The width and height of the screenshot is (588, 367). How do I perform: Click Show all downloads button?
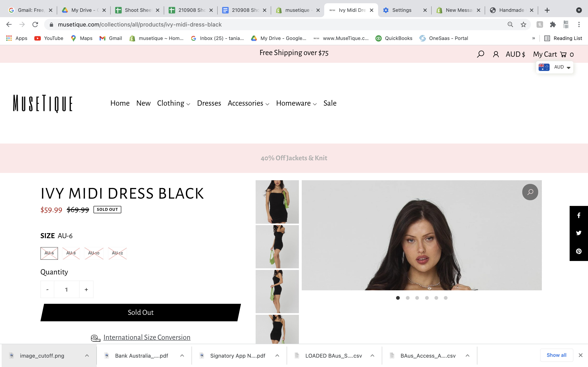click(556, 355)
